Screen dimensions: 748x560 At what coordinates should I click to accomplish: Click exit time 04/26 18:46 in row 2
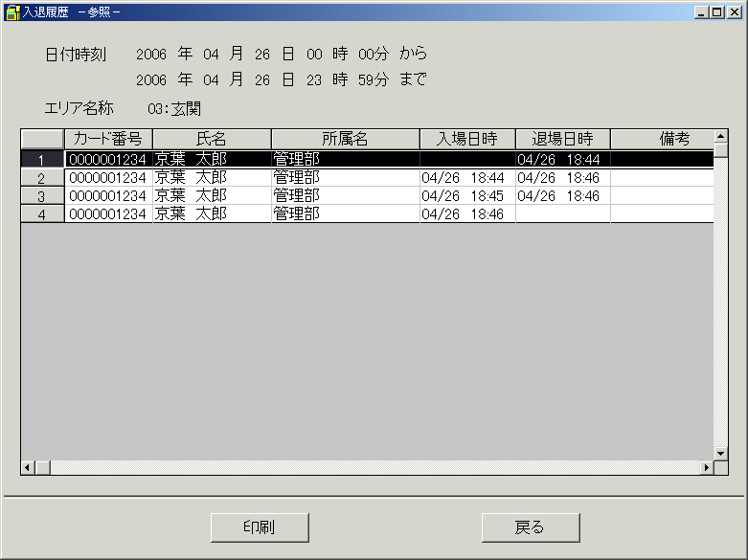563,178
